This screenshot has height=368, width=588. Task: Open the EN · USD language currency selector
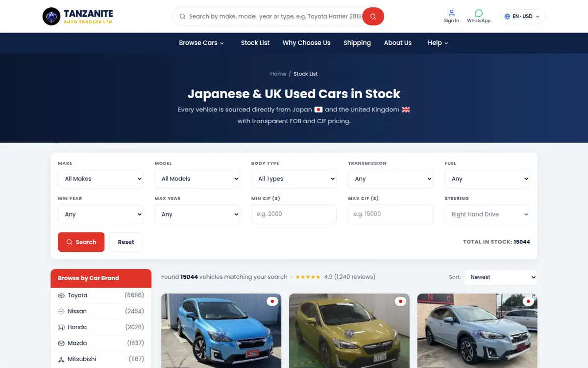coord(522,16)
